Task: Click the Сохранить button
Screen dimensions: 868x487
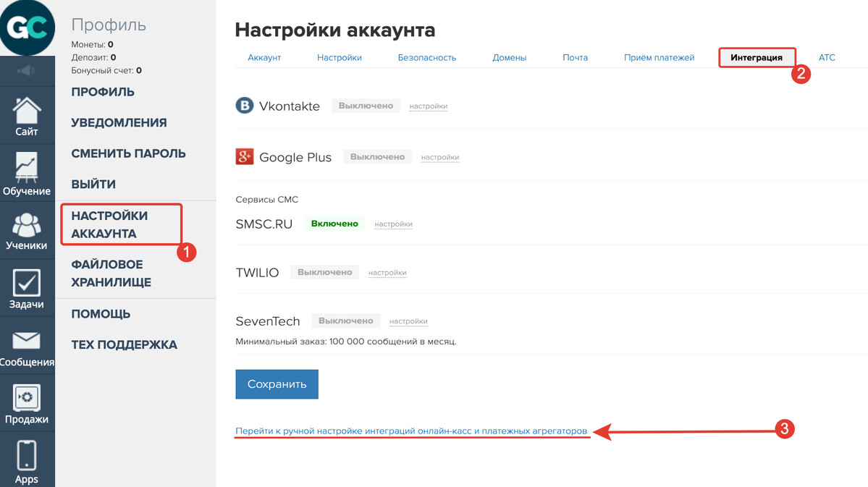Action: pos(277,384)
